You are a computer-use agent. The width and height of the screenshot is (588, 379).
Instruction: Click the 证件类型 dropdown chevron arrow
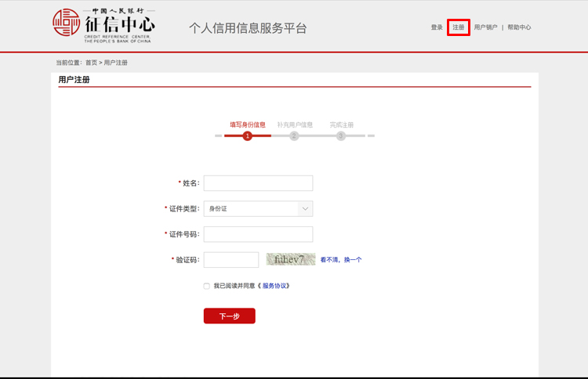(305, 208)
